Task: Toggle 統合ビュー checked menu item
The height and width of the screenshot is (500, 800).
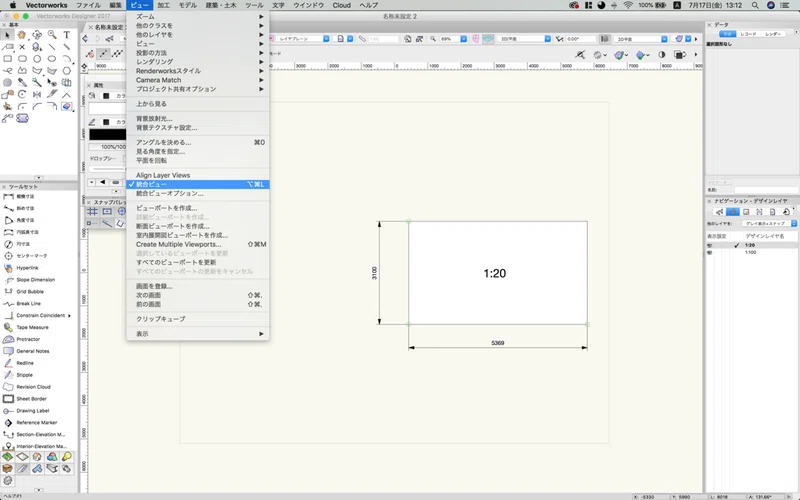Action: pyautogui.click(x=198, y=184)
